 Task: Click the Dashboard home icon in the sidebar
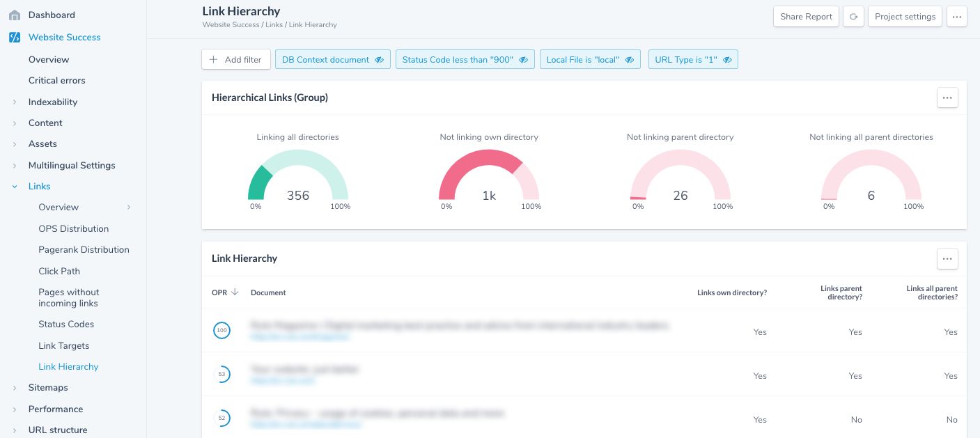click(14, 15)
